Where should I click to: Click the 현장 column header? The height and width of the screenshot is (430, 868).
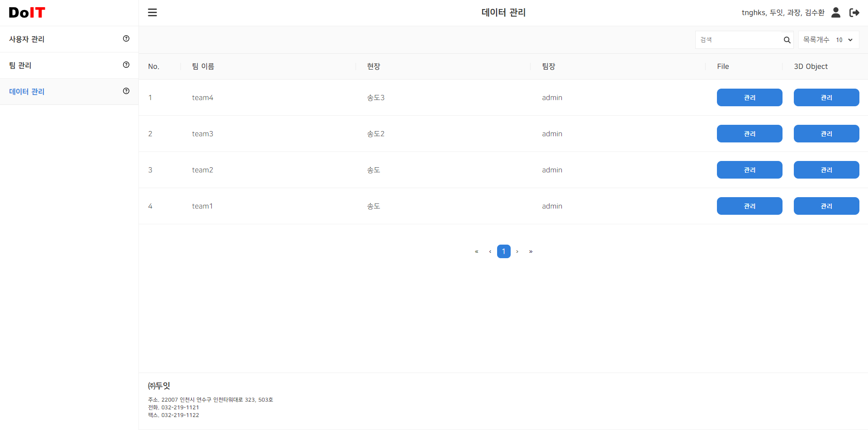374,66
